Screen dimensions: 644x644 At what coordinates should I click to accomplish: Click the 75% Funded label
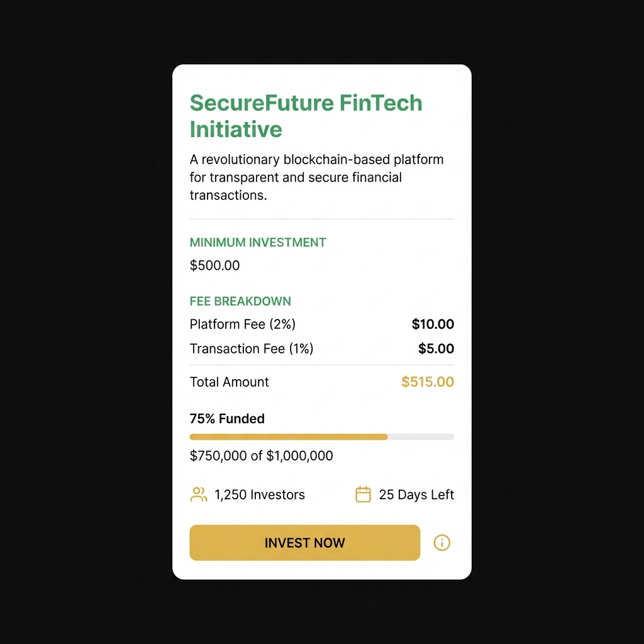(227, 418)
